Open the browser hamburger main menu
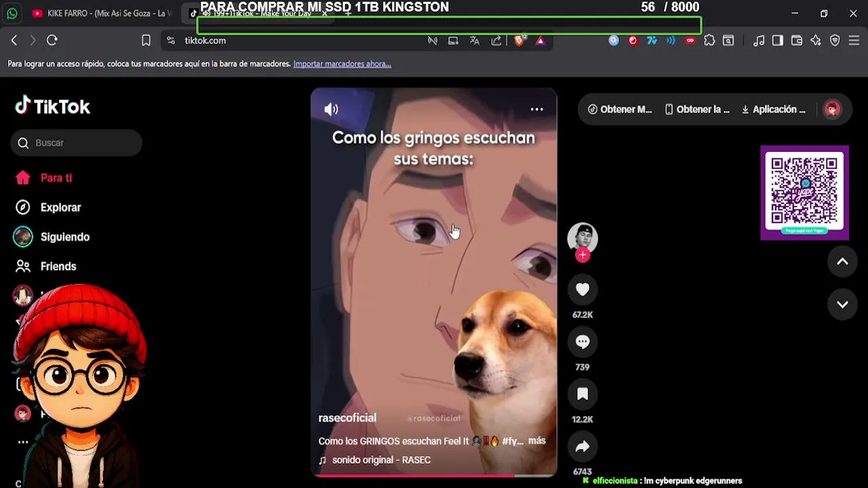Viewport: 868px width, 488px height. coord(854,41)
